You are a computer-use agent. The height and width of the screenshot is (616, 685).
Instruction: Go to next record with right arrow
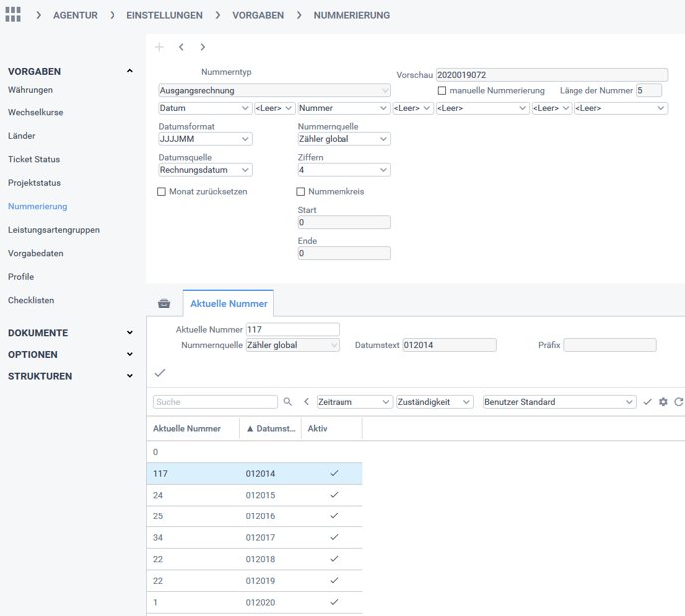(203, 47)
